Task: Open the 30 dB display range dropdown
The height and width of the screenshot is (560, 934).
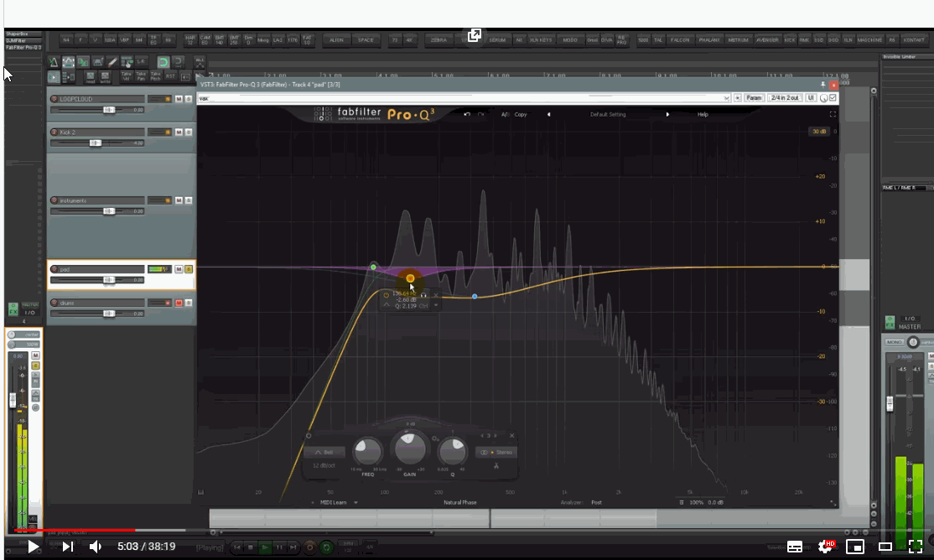Action: (x=820, y=131)
